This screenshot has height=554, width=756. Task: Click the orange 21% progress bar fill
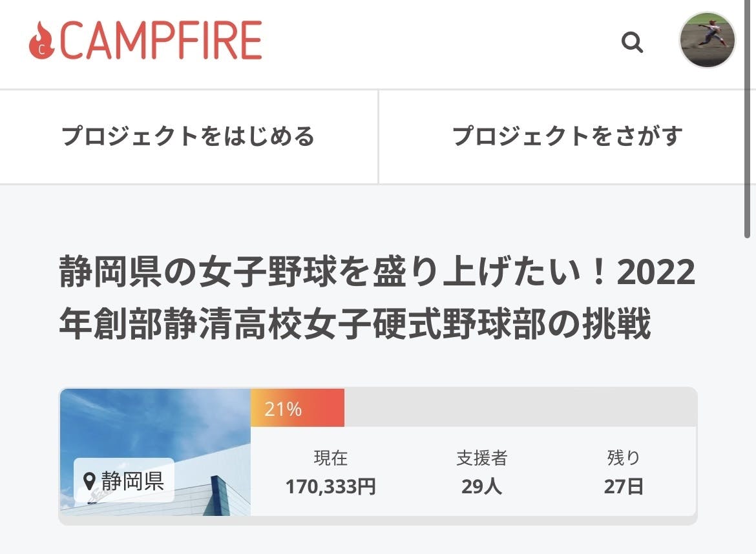(297, 408)
